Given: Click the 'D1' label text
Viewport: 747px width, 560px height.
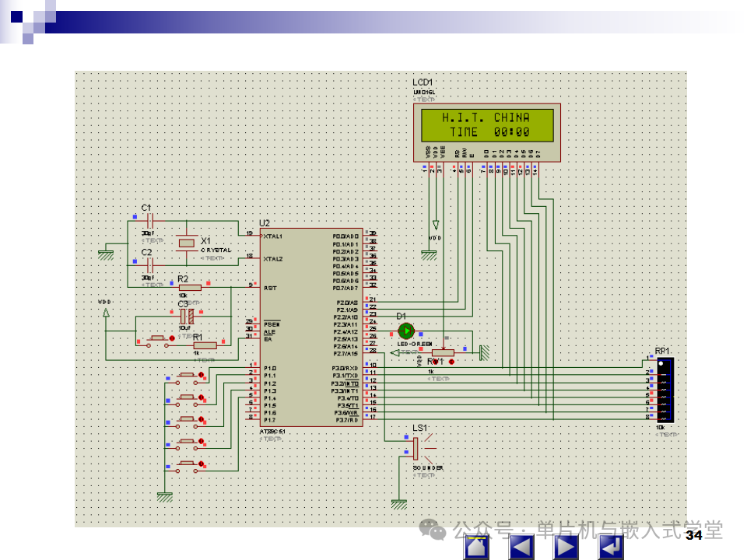Looking at the screenshot, I should pyautogui.click(x=401, y=317).
